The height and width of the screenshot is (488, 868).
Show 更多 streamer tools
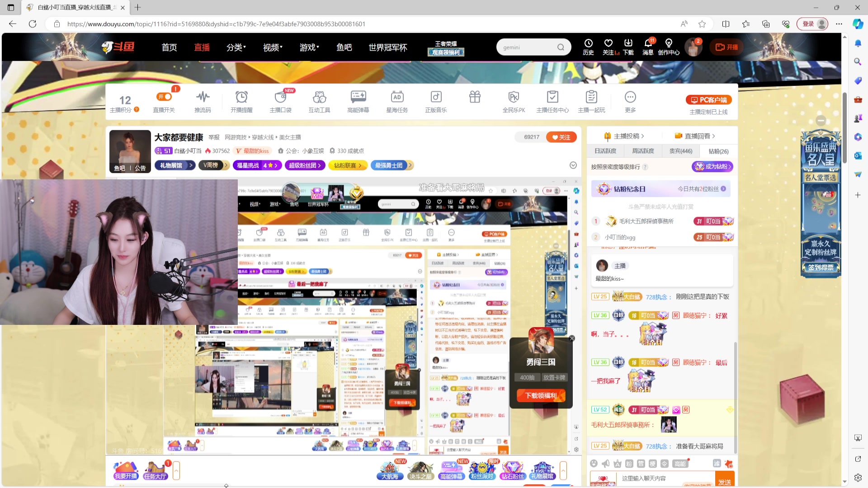tap(630, 102)
